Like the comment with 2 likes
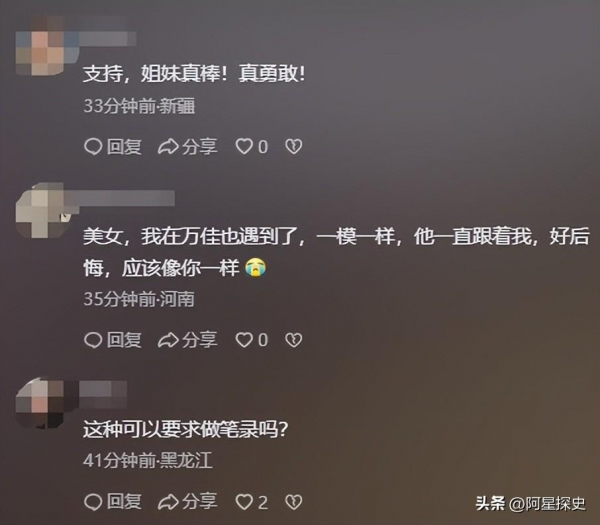 (x=251, y=502)
